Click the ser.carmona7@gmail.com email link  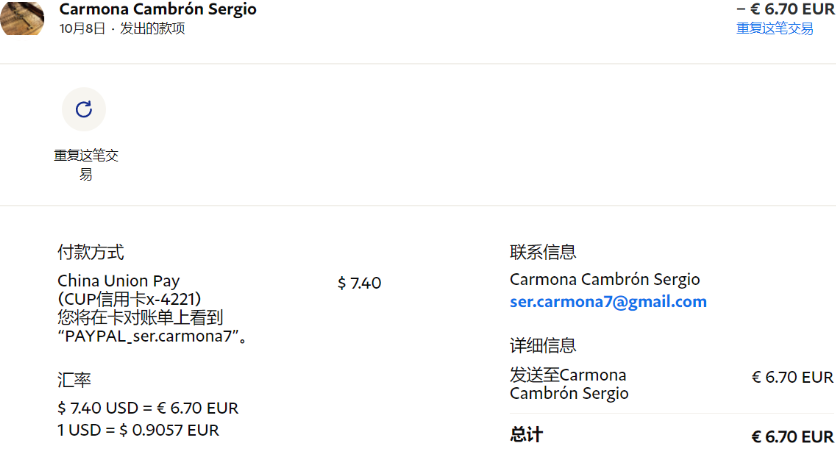coord(608,302)
